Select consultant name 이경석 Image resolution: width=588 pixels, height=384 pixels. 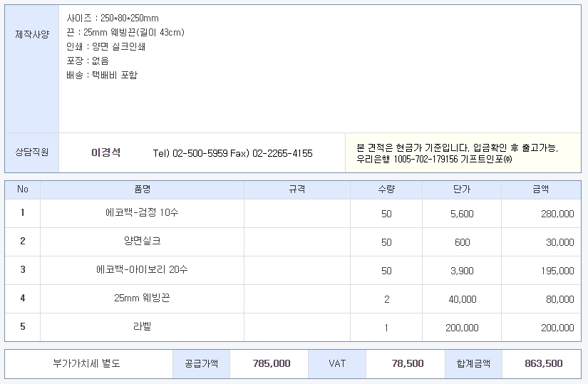pos(106,152)
